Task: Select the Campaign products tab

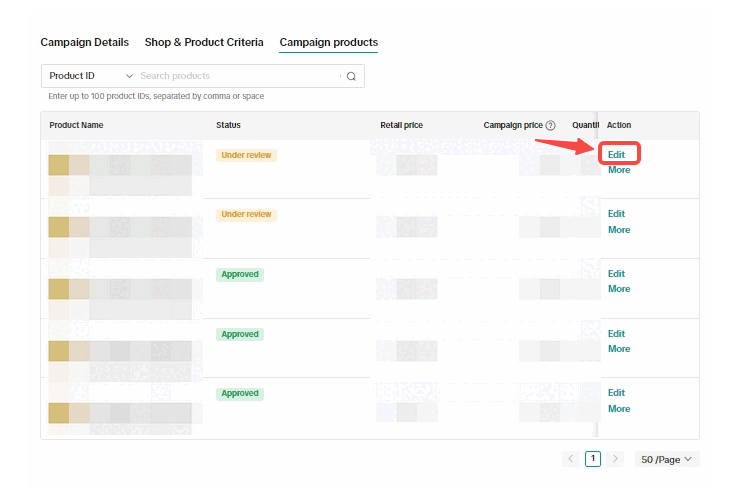Action: coord(328,42)
